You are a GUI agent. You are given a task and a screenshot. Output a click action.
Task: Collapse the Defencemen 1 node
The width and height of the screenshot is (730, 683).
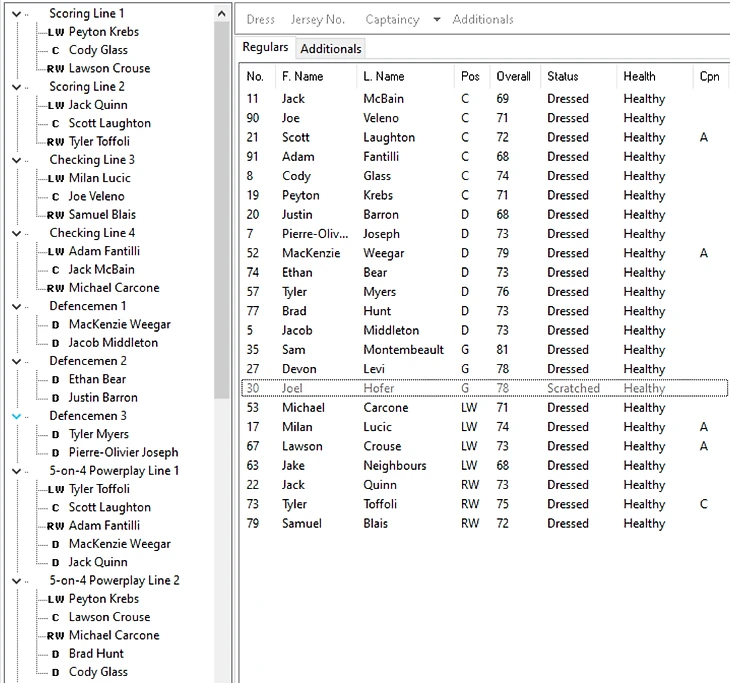(16, 306)
